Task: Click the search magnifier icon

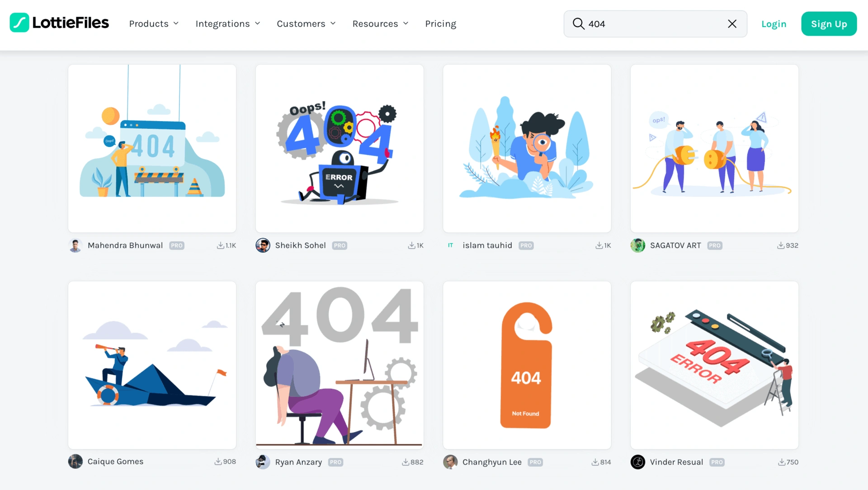Action: pos(578,24)
